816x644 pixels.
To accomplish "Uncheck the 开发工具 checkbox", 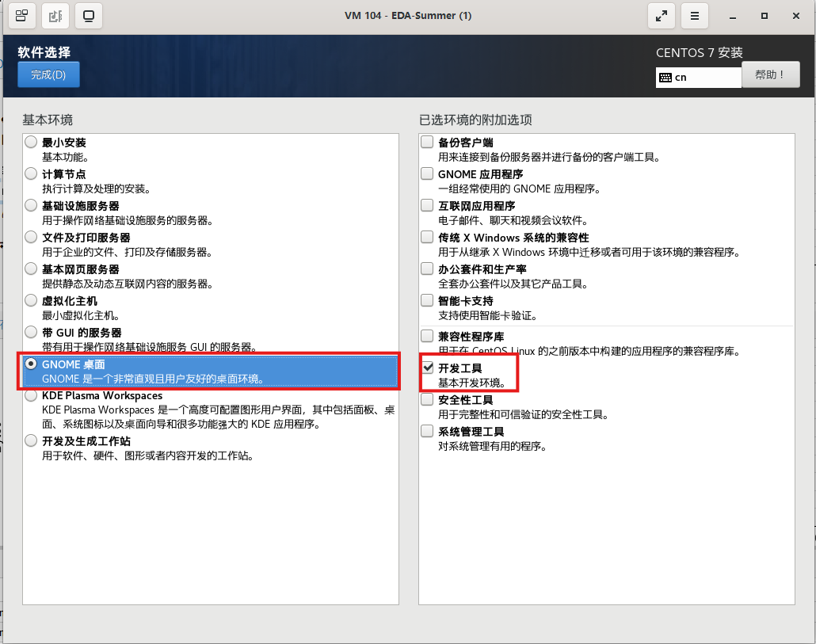I will [428, 368].
